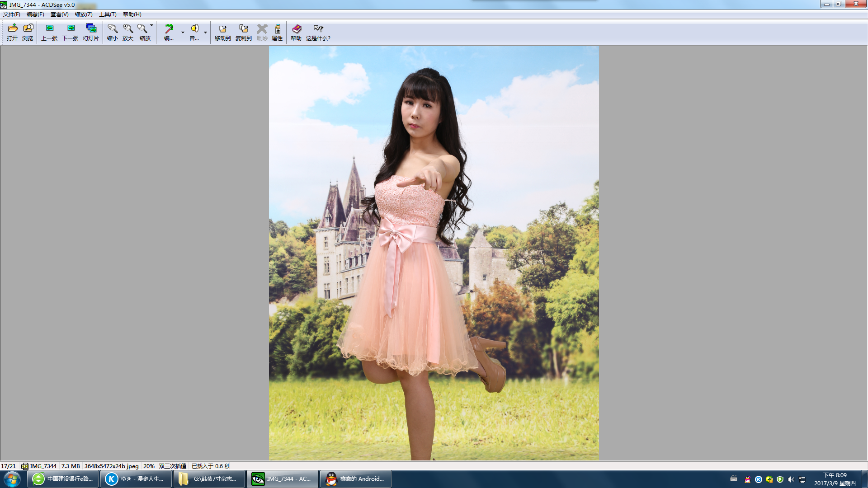Open image Properties (属性) icon
The height and width of the screenshot is (488, 868).
277,32
